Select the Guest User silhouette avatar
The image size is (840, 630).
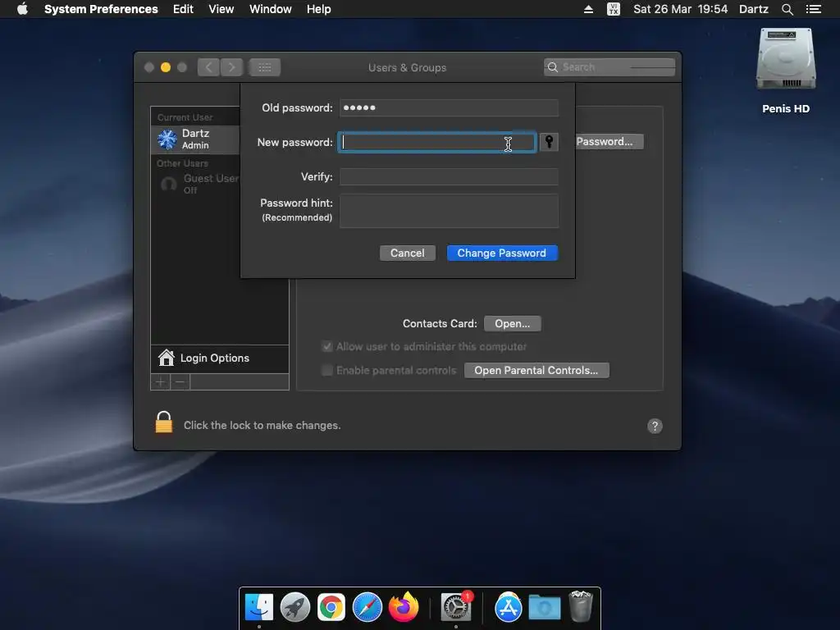[169, 185]
